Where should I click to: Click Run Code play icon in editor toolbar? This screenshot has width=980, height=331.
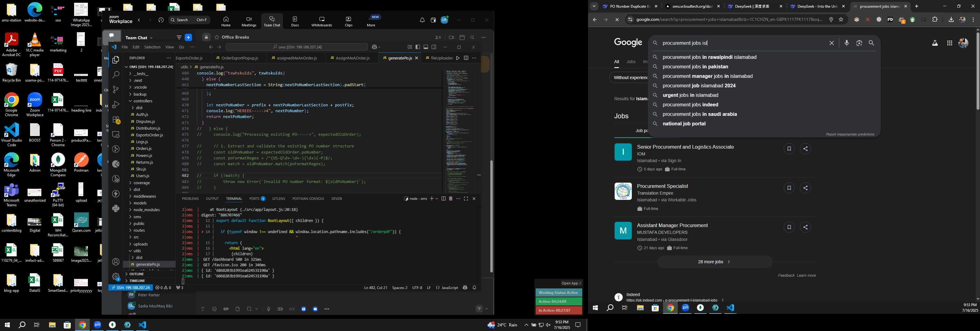pos(458,58)
